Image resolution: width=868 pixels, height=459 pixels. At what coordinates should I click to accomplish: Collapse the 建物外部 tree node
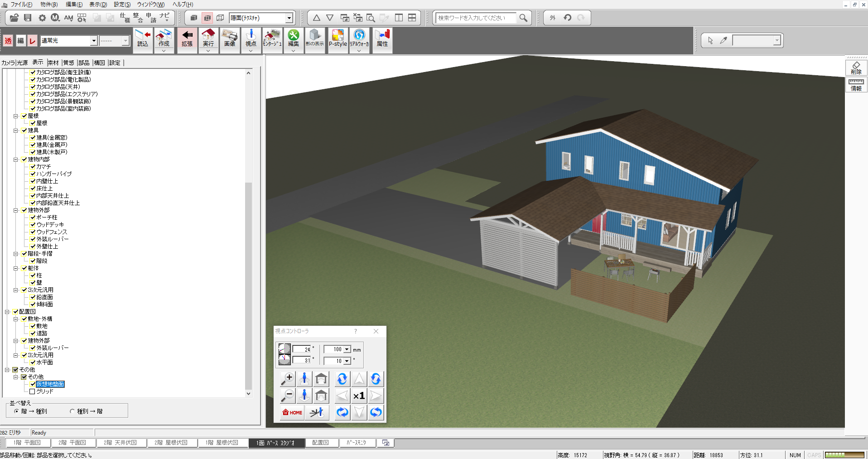click(15, 210)
